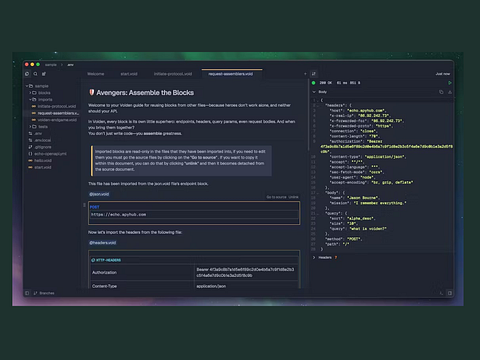Screen dimensions: 480x360
Task: Click the response panel icon left of Just now
Action: [x=314, y=74]
